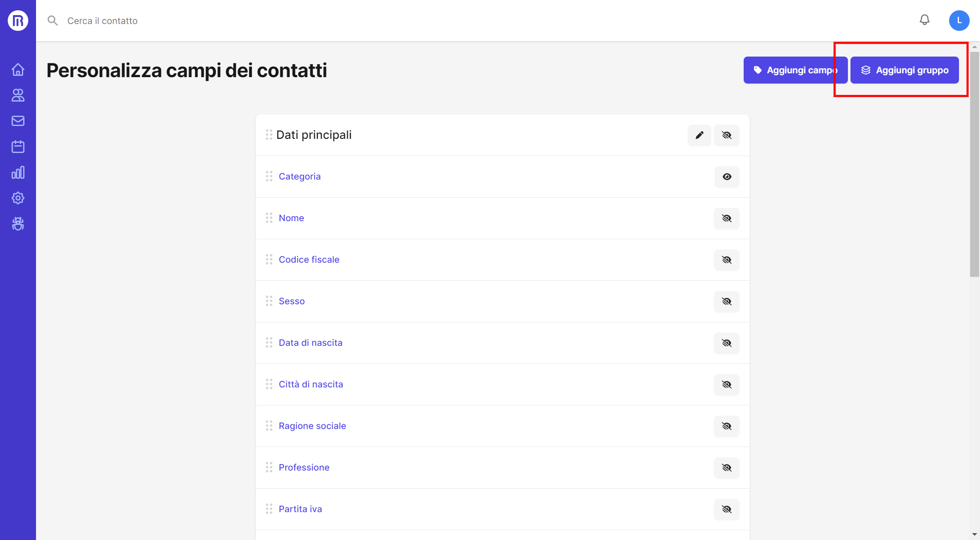This screenshot has height=540, width=980.
Task: Click the scrollbar down arrow
Action: tap(974, 534)
